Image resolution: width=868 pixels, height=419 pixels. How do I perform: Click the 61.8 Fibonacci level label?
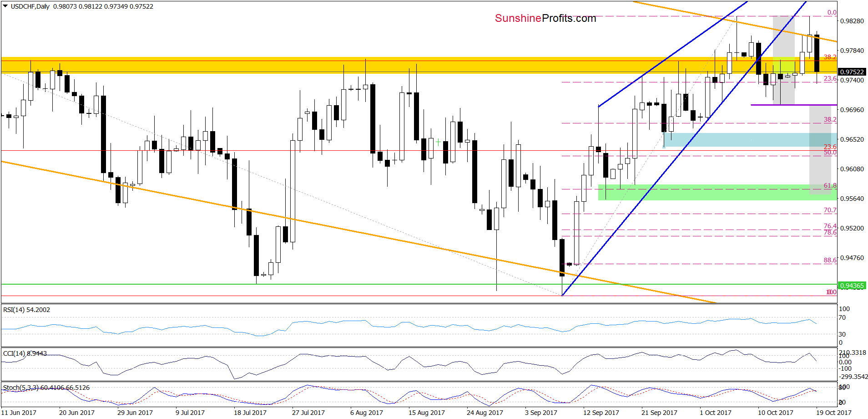pyautogui.click(x=830, y=186)
